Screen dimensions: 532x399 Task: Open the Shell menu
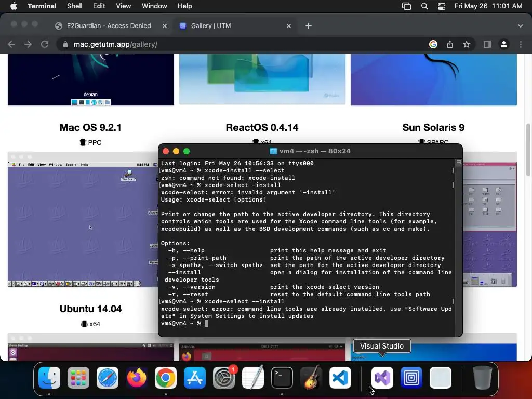[74, 6]
